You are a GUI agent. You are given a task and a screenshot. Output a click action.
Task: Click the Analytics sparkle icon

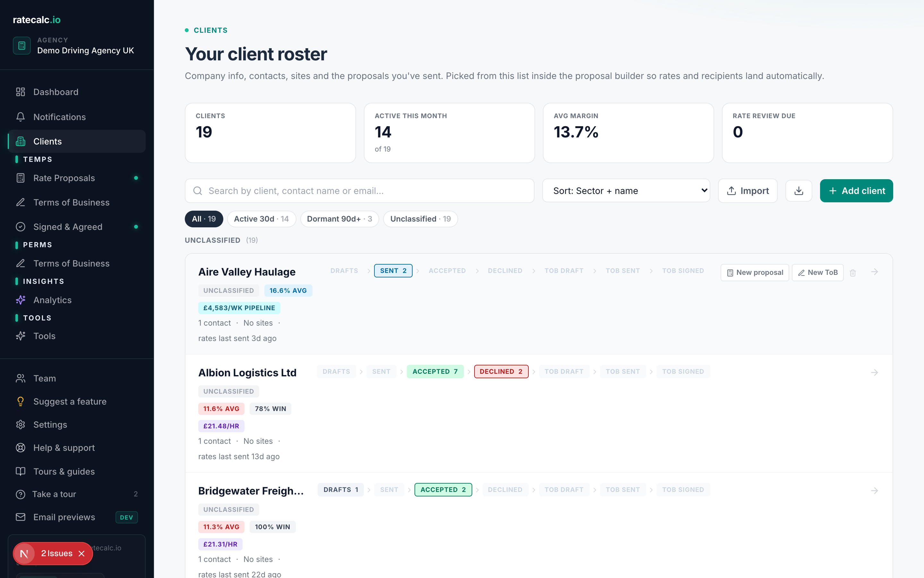[21, 300]
